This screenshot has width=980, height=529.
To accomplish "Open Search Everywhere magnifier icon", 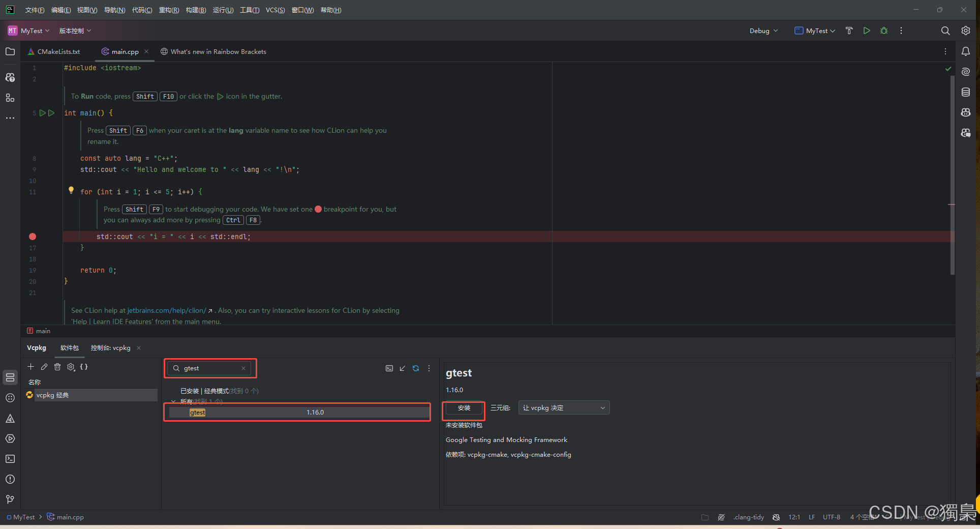I will [x=945, y=31].
